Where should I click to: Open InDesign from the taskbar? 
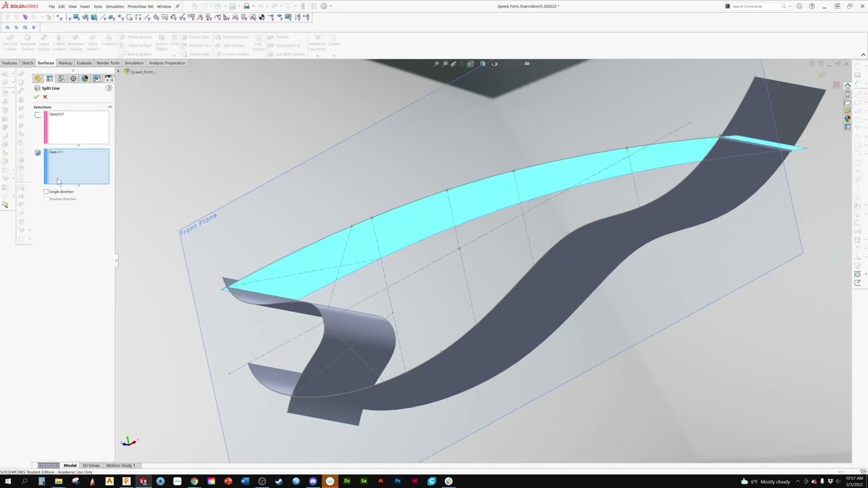click(414, 481)
